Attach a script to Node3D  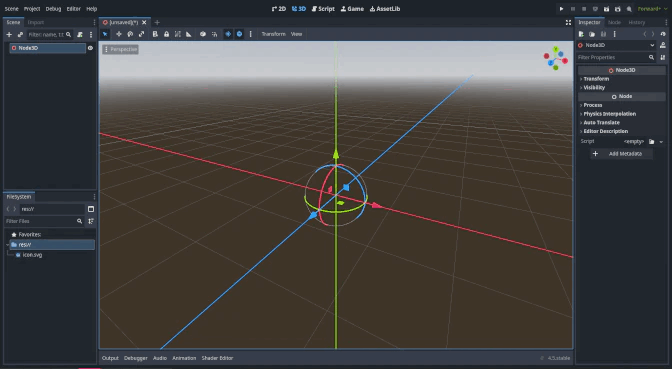(80, 35)
